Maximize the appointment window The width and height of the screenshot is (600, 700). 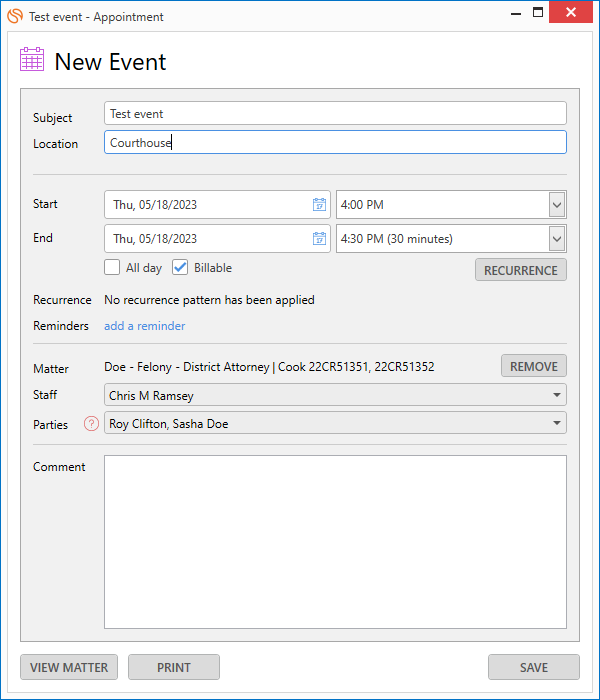pyautogui.click(x=538, y=14)
